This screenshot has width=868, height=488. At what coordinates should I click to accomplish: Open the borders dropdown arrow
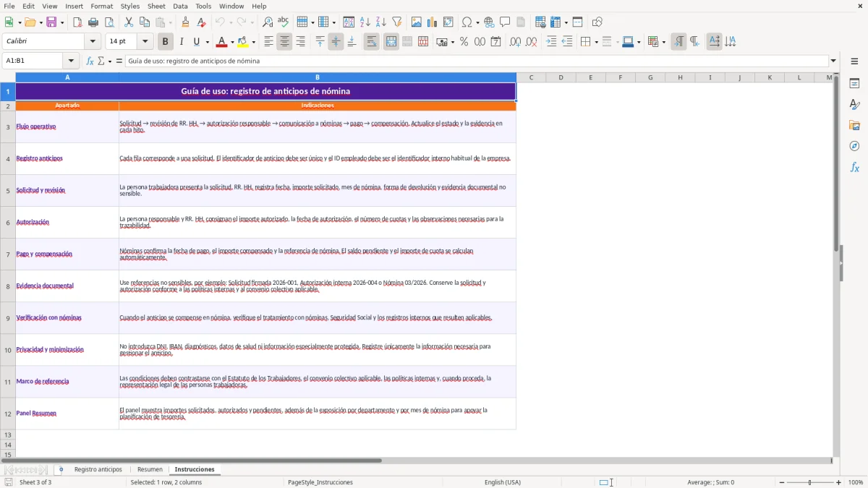click(x=595, y=42)
